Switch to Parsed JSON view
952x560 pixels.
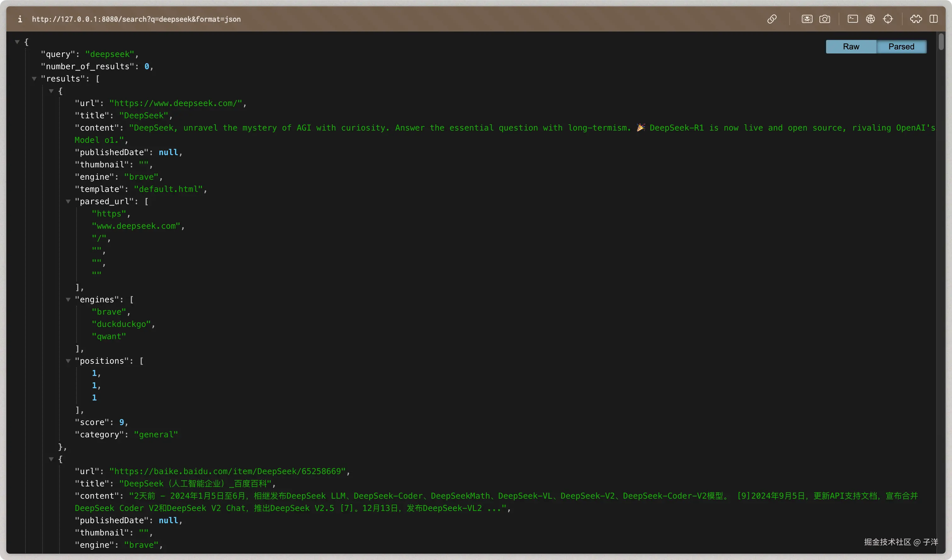point(901,47)
